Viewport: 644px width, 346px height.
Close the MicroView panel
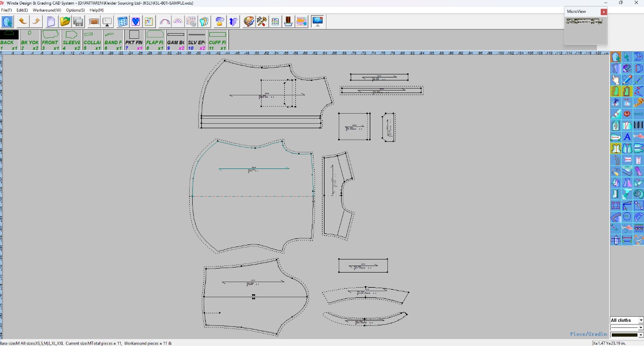(604, 12)
